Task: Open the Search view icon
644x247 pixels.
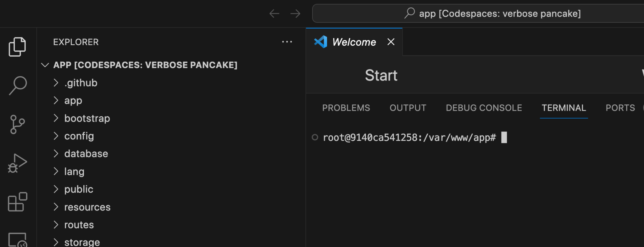Action: (x=17, y=84)
